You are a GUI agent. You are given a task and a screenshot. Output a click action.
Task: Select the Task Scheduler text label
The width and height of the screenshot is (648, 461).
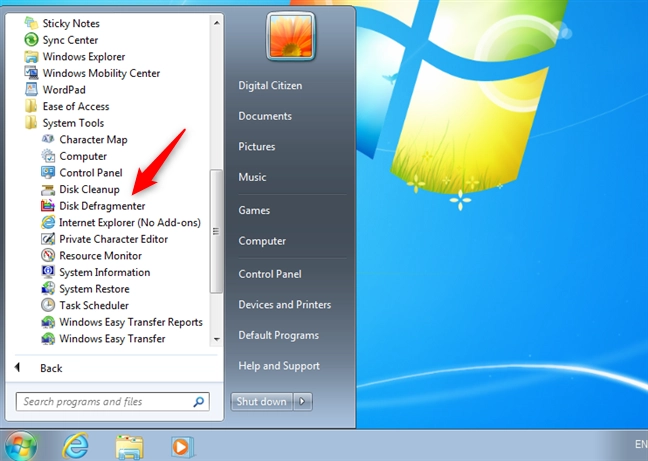point(94,305)
